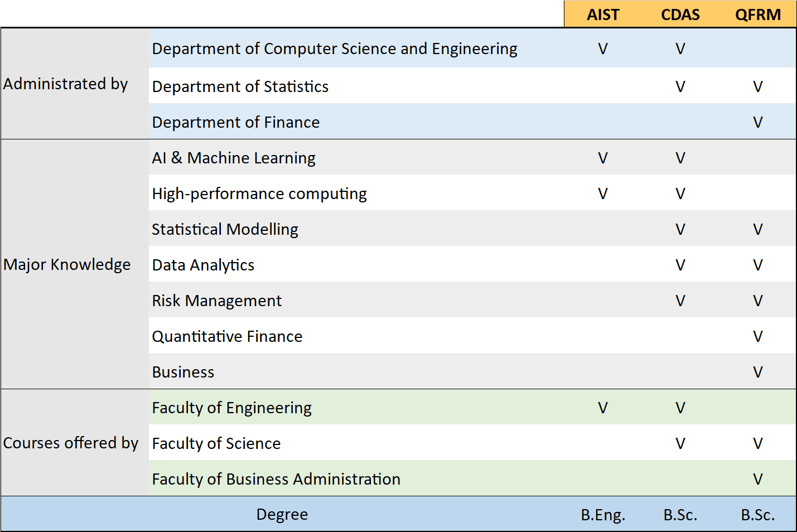
Task: Click the QFRM column header
Action: click(757, 14)
